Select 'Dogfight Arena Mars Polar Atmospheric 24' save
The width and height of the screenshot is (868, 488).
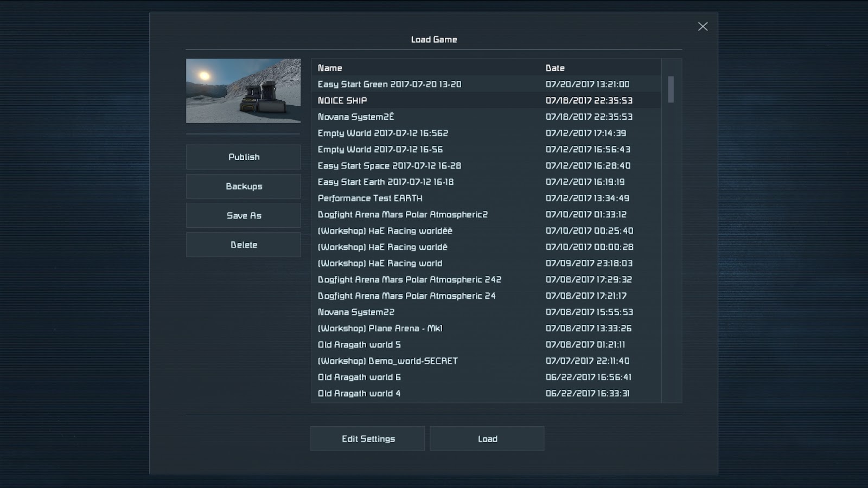coord(486,296)
